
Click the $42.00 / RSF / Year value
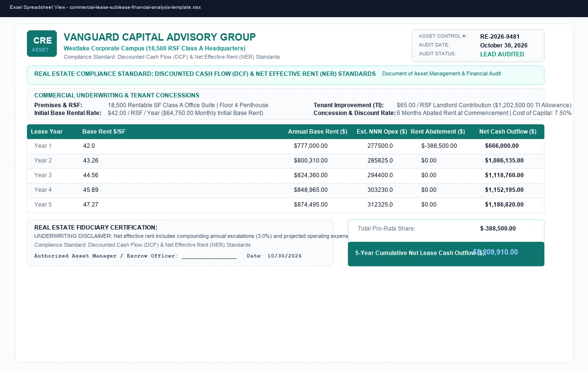pyautogui.click(x=185, y=113)
